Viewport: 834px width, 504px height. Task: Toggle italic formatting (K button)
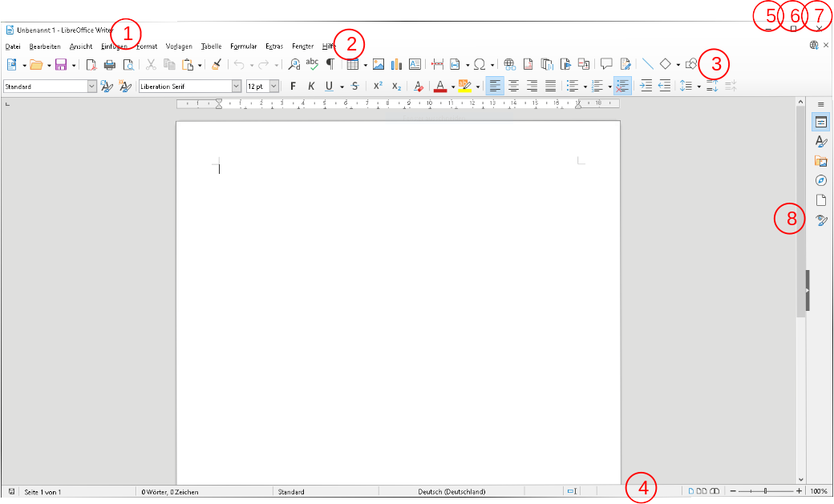coord(311,87)
